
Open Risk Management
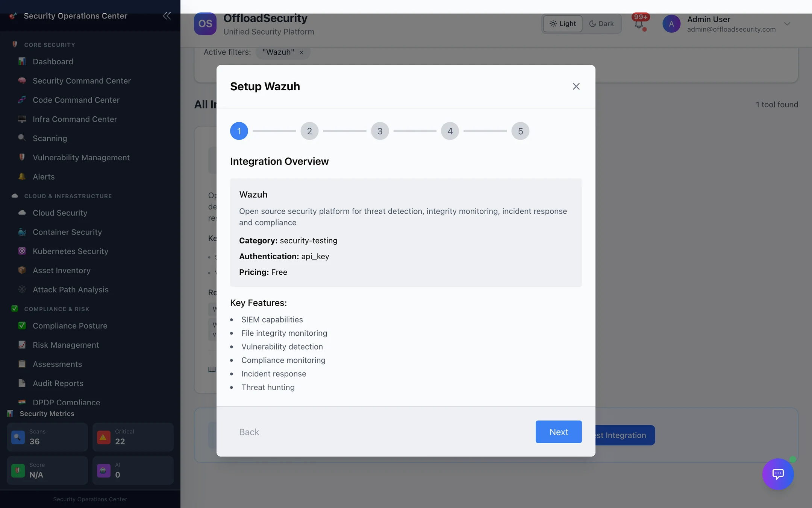tap(66, 345)
